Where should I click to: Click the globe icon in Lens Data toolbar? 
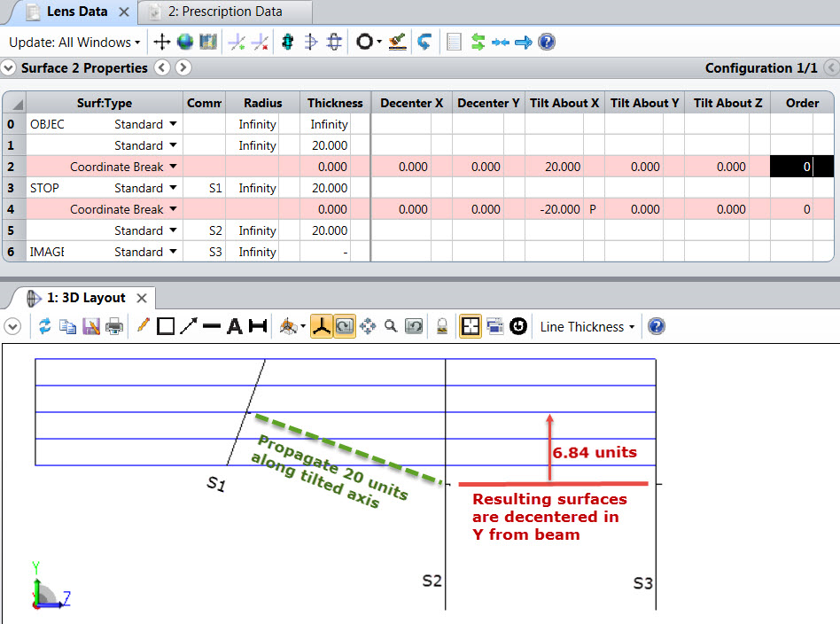[185, 42]
